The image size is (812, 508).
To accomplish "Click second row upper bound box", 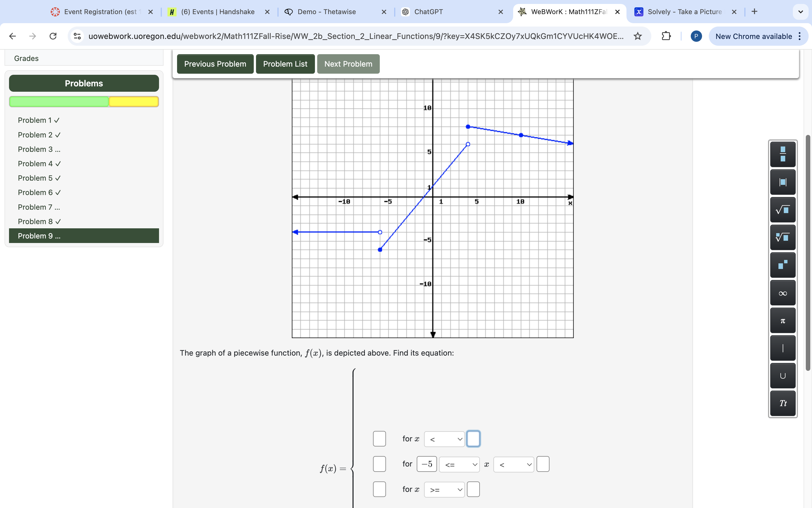I will point(542,464).
